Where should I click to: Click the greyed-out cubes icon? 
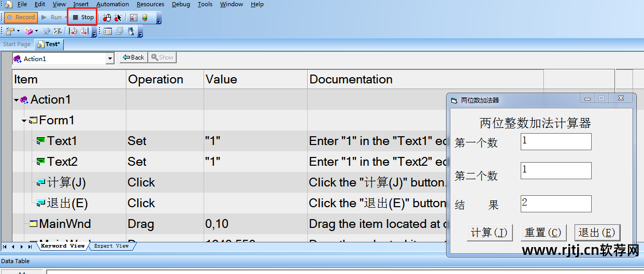click(46, 32)
